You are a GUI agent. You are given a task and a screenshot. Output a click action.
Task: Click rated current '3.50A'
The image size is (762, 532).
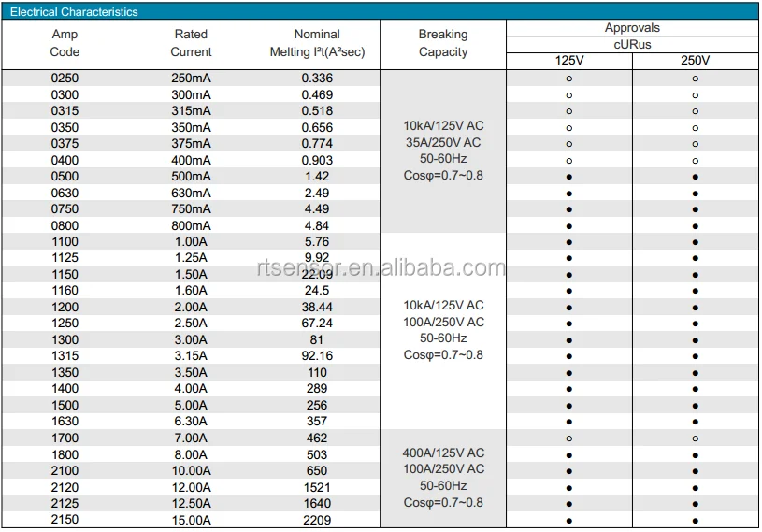point(191,373)
